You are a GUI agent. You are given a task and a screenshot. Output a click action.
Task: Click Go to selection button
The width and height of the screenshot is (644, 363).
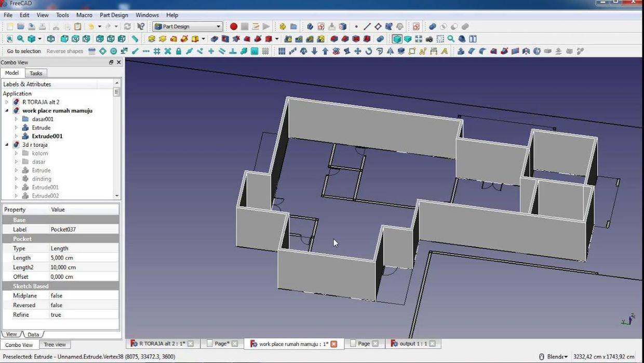[24, 51]
